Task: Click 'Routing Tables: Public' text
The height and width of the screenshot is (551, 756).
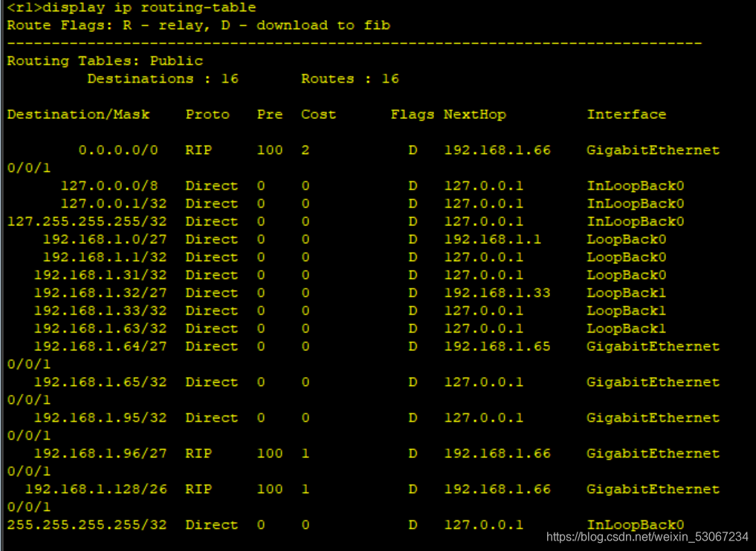Action: pos(105,61)
